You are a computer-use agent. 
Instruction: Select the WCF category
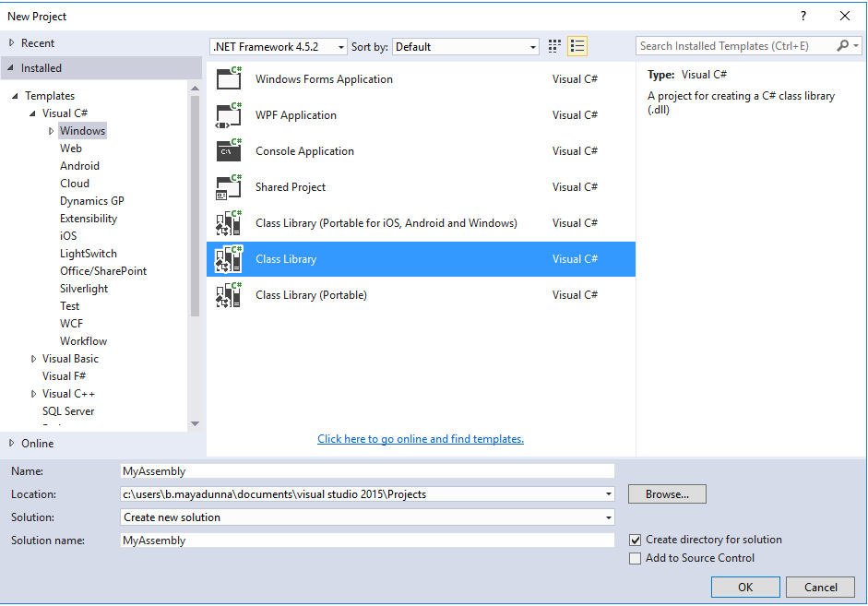point(71,324)
